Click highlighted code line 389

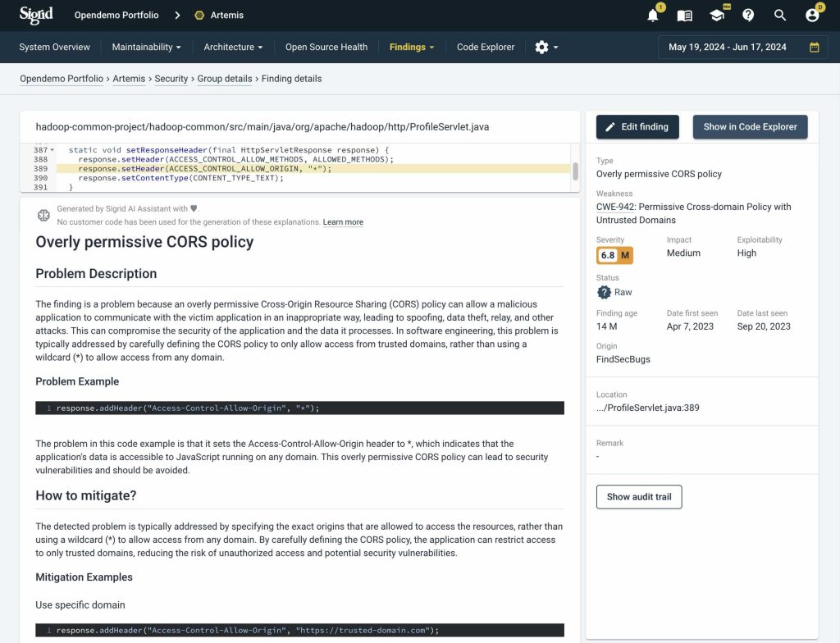click(x=313, y=169)
